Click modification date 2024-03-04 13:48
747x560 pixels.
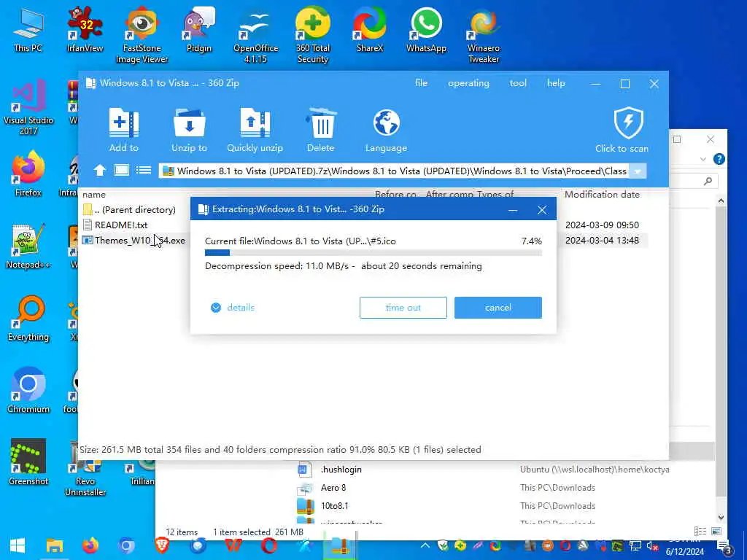point(602,240)
